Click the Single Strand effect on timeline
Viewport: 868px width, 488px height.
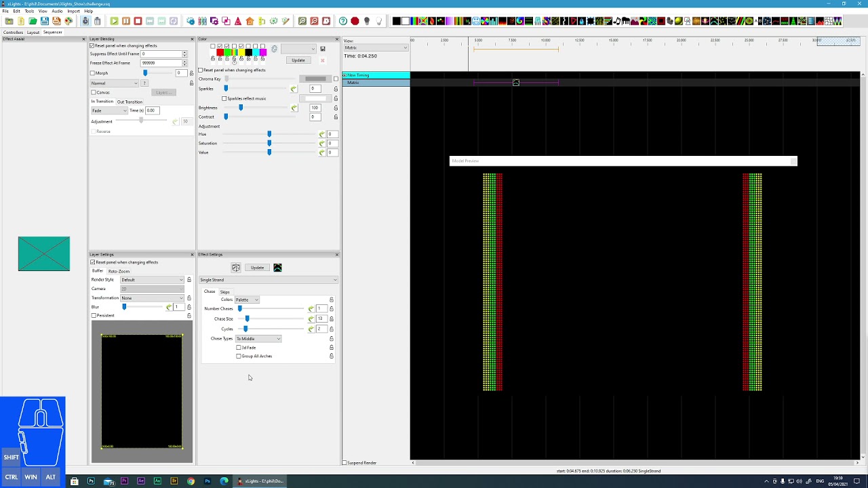pyautogui.click(x=516, y=83)
